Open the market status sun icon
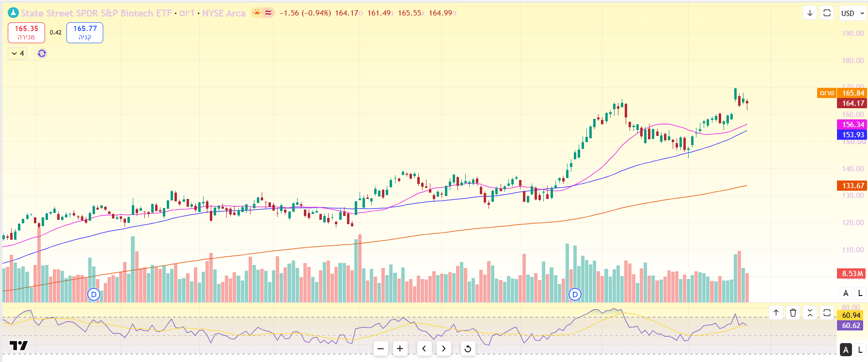 [x=257, y=13]
